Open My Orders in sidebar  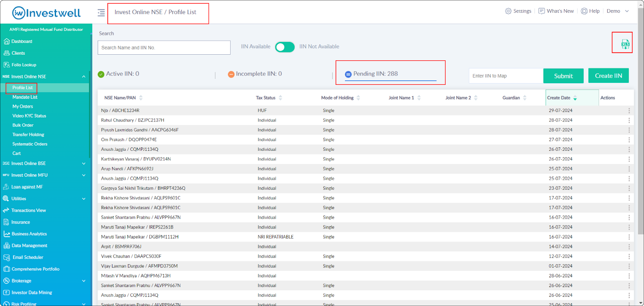pyautogui.click(x=23, y=107)
